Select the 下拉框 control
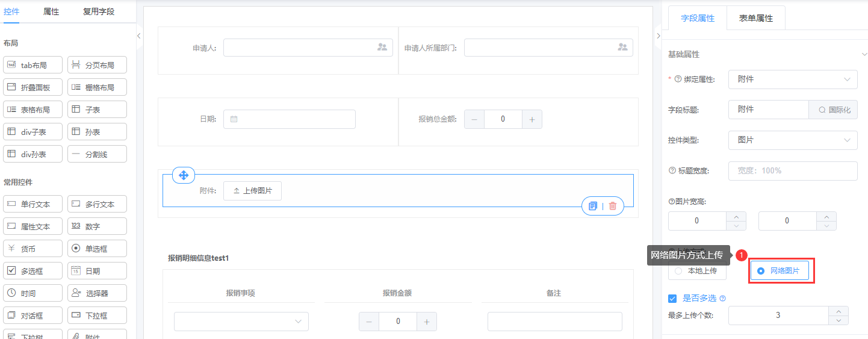This screenshot has width=868, height=339. click(x=97, y=316)
